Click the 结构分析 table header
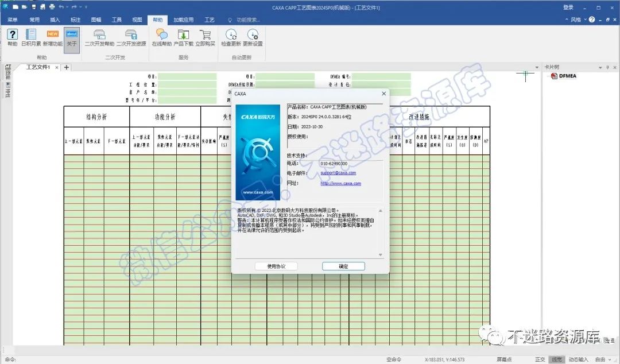620x364 pixels. pyautogui.click(x=96, y=117)
